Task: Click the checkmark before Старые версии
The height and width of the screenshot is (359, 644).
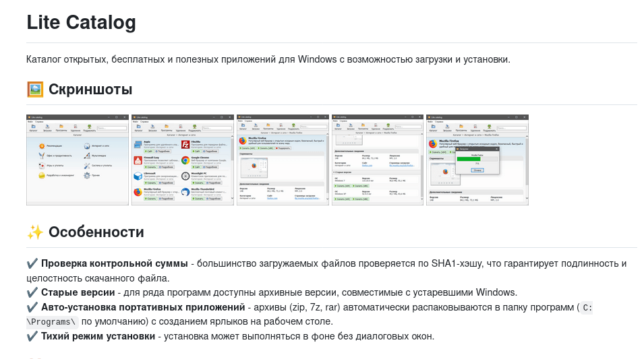Action: 32,292
